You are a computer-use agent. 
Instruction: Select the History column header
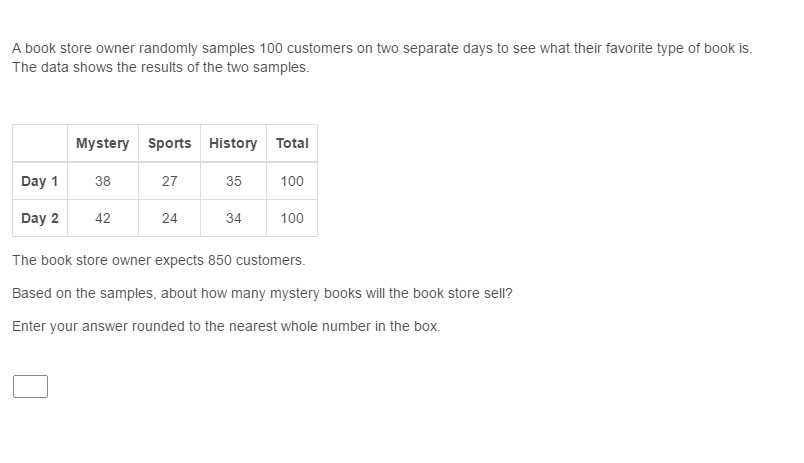click(x=233, y=143)
